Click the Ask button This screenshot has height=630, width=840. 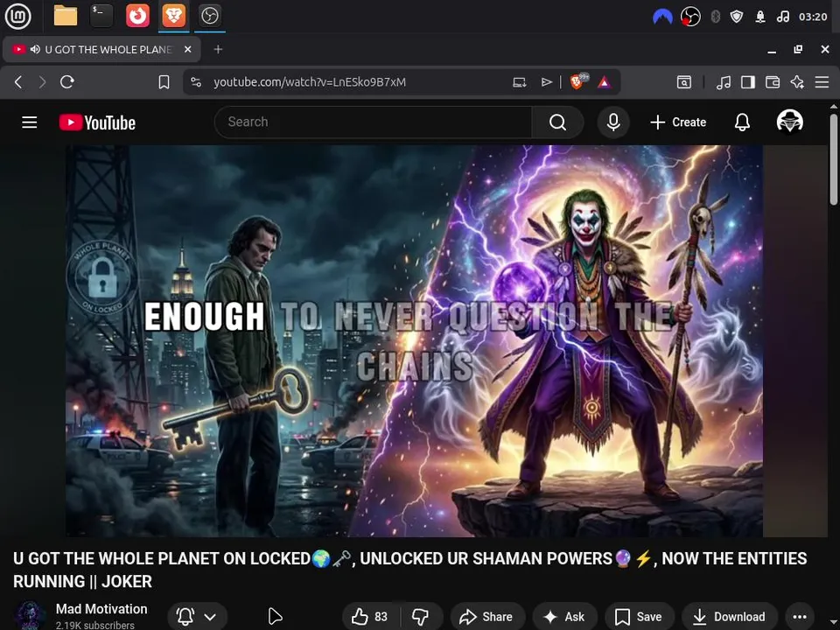tap(565, 617)
